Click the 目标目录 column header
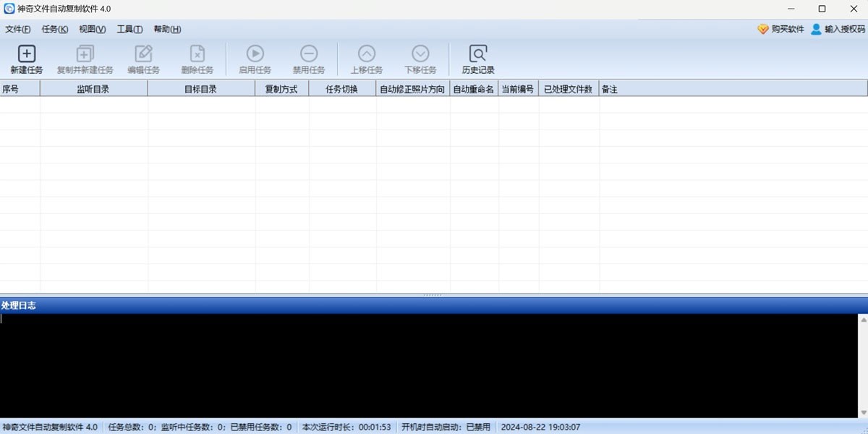 coord(200,89)
